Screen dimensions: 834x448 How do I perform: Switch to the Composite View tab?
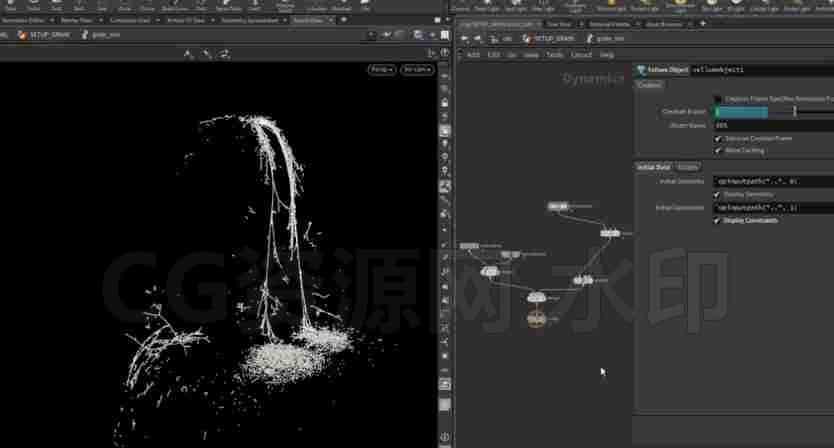(130, 20)
